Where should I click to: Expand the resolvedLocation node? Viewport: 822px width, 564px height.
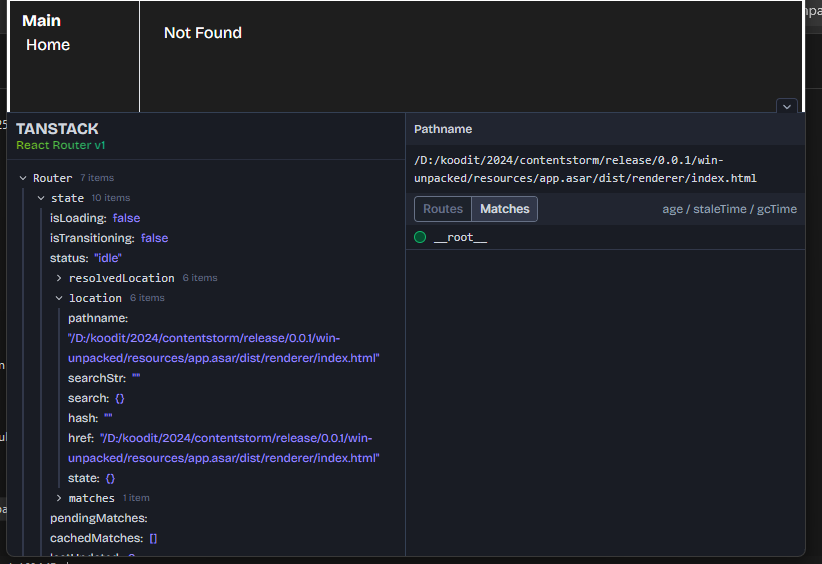point(59,278)
